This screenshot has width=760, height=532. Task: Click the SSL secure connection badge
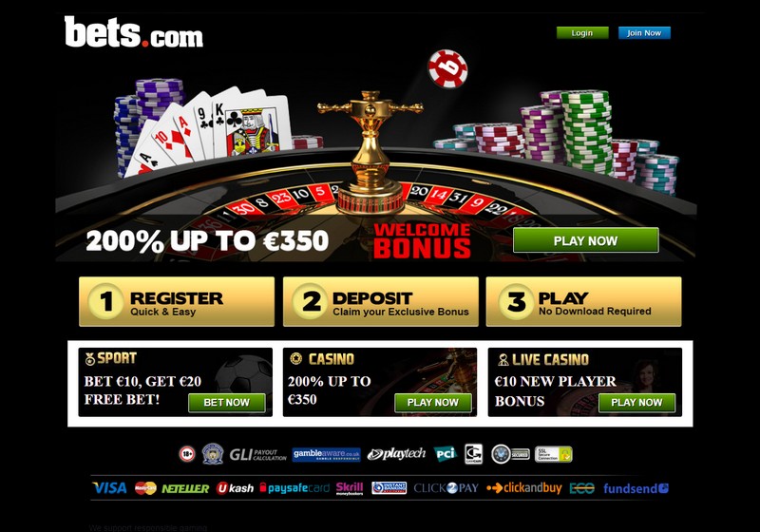coord(554,454)
